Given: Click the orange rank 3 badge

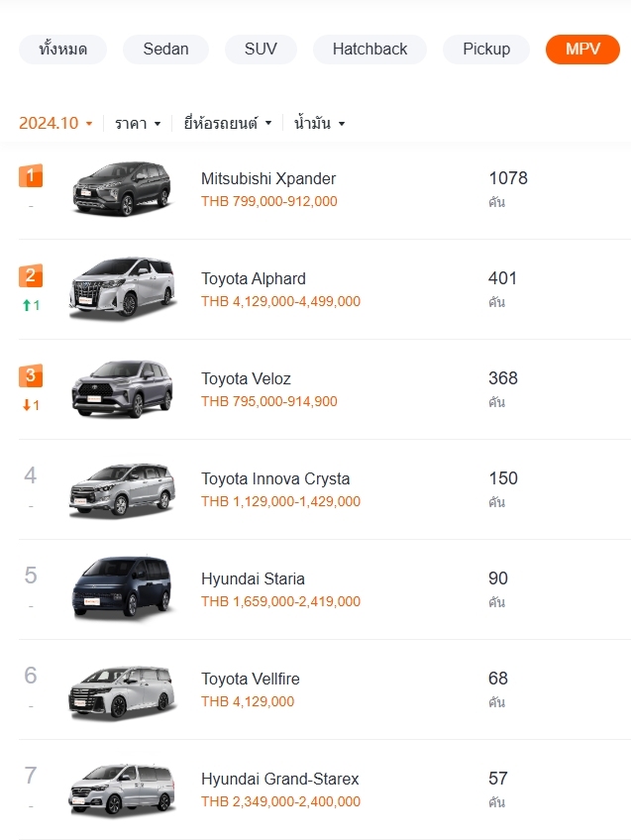Looking at the screenshot, I should (x=31, y=375).
